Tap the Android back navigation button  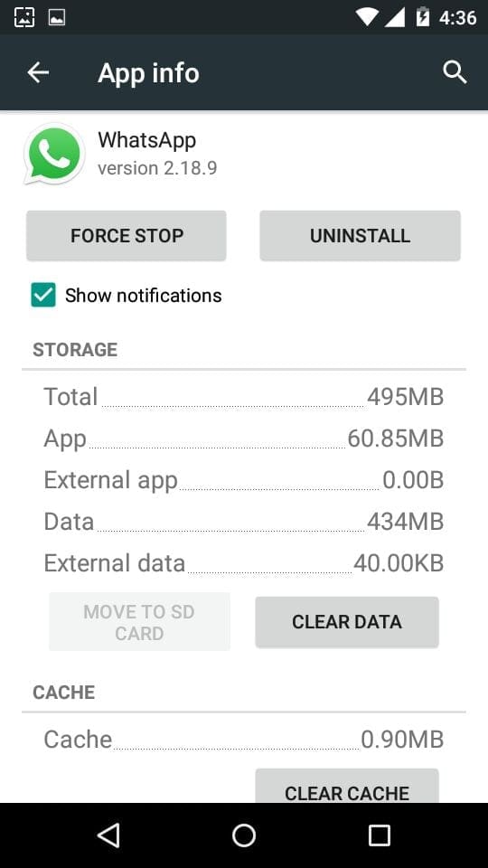[x=109, y=835]
